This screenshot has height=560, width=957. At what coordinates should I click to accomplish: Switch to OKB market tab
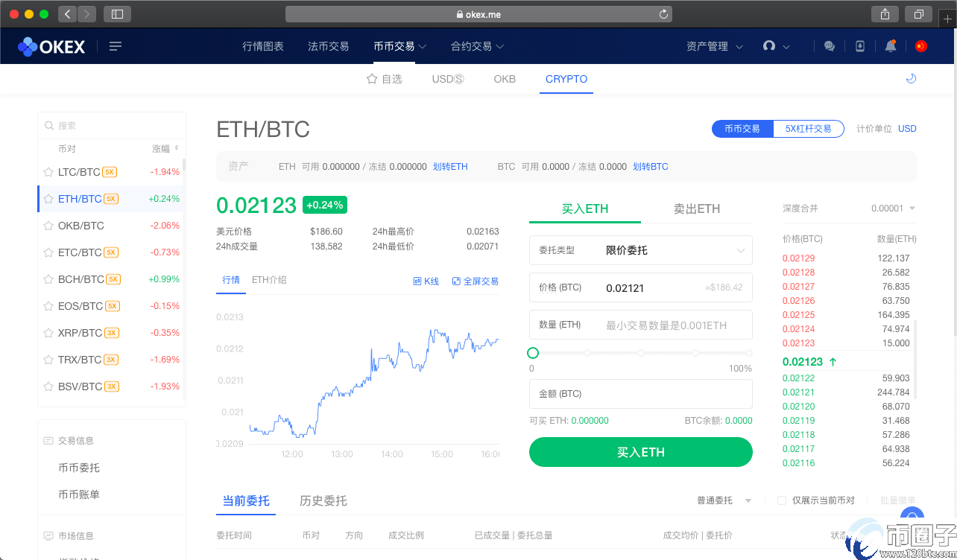[x=505, y=79]
